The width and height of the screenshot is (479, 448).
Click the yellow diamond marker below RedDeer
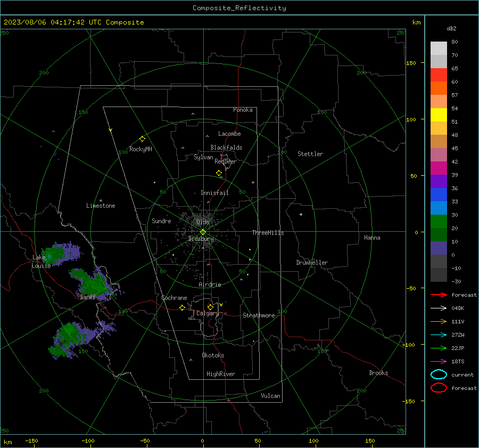(x=219, y=173)
